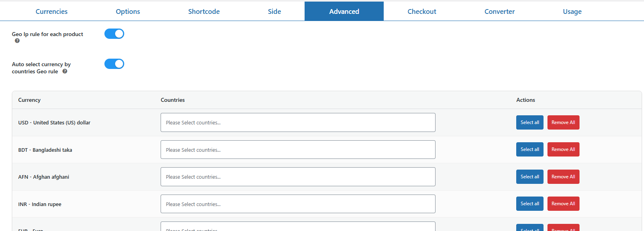Screen dimensions: 644x231
Task: Switch to the Checkout tab
Action: 422,11
